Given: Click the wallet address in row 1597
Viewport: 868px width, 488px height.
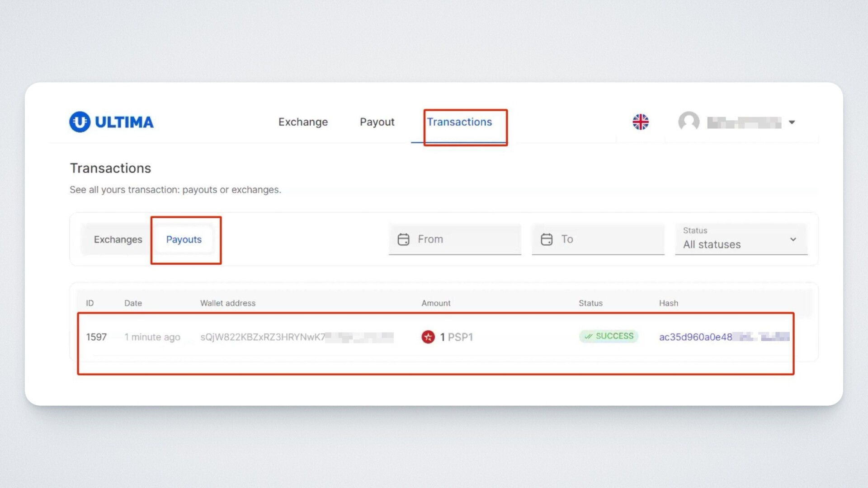Looking at the screenshot, I should click(x=262, y=337).
